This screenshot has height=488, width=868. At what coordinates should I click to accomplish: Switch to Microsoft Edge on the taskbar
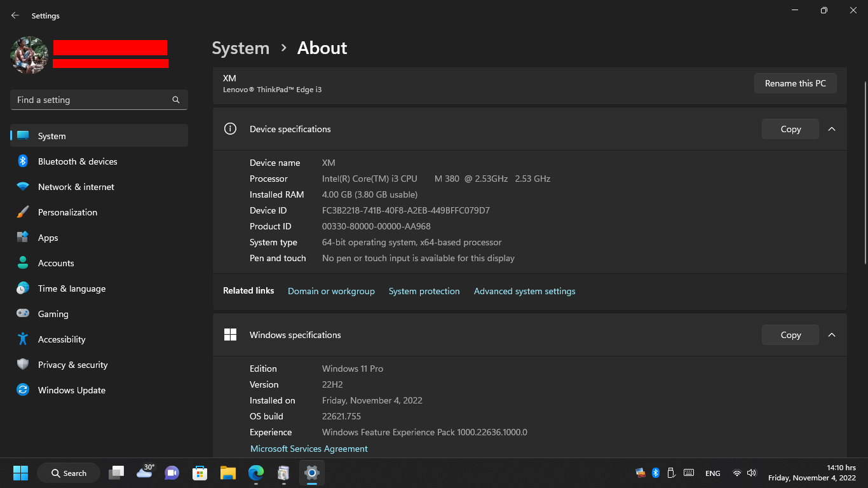coord(256,473)
